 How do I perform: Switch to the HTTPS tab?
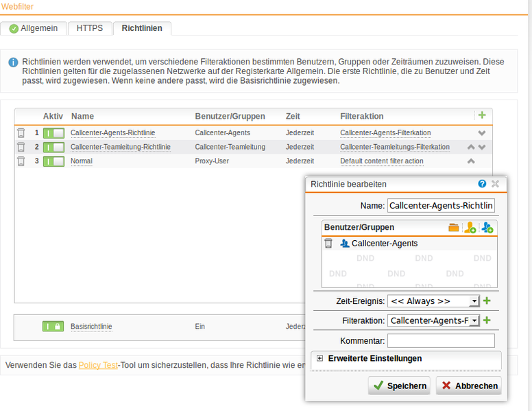pyautogui.click(x=90, y=28)
